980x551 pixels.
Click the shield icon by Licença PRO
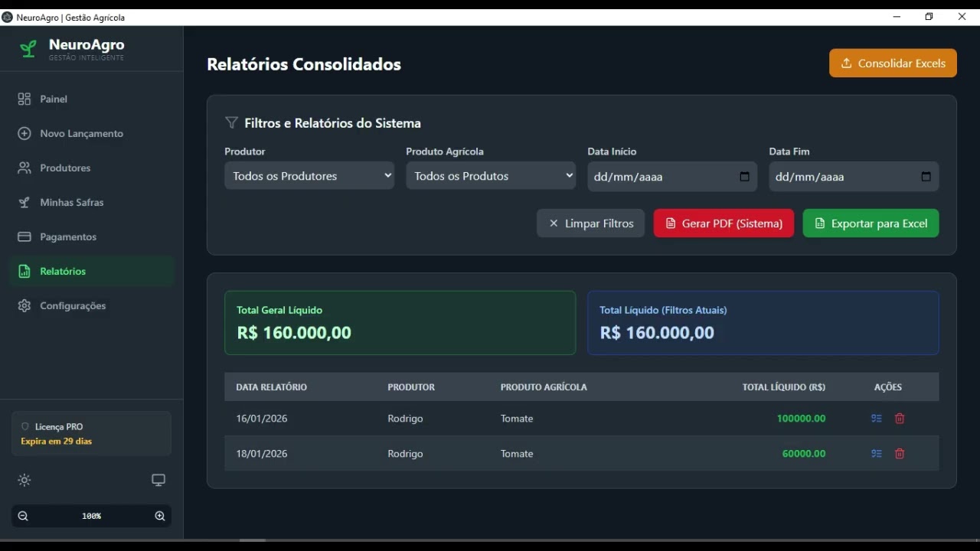pyautogui.click(x=25, y=426)
